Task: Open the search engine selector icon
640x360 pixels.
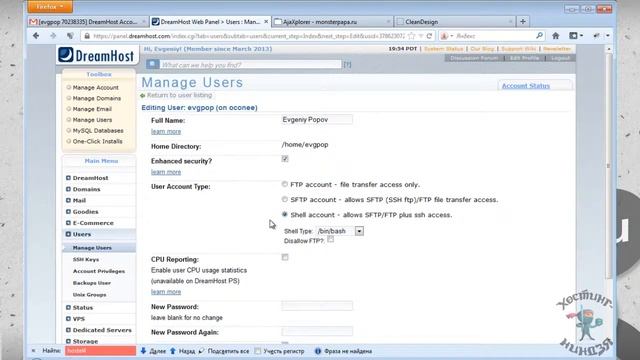Action: tap(447, 36)
